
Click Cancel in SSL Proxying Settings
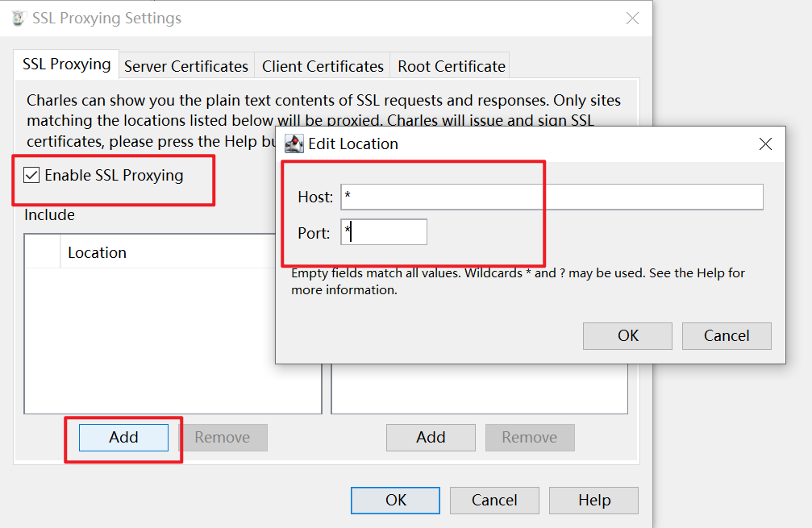(494, 500)
